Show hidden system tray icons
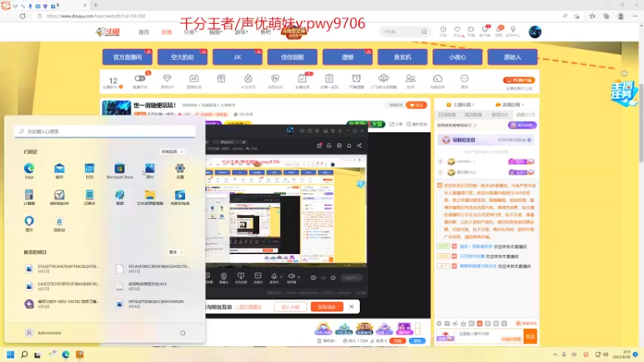644x362 pixels. [555, 354]
